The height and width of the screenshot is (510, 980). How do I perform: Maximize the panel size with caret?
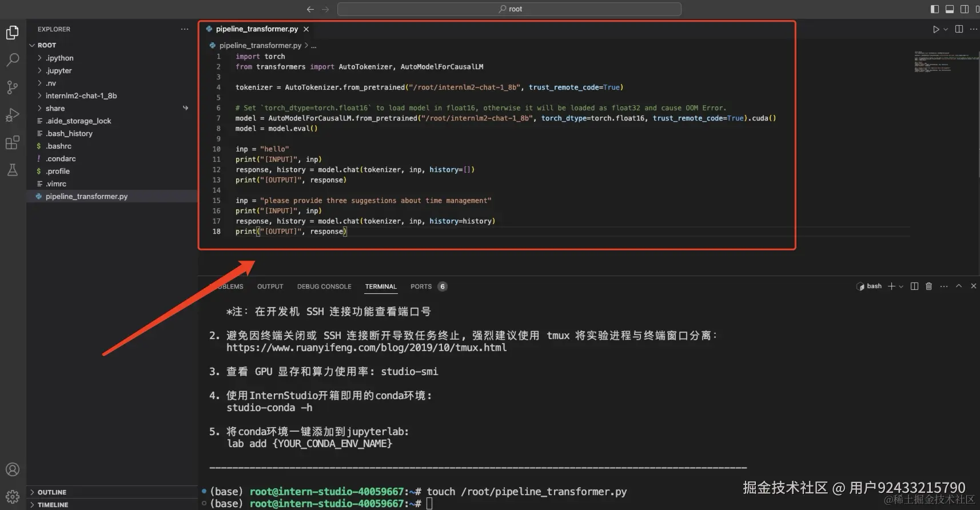click(959, 286)
